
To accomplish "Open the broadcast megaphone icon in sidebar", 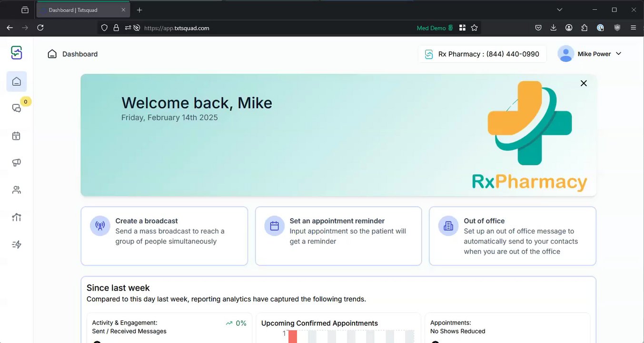I will point(17,163).
